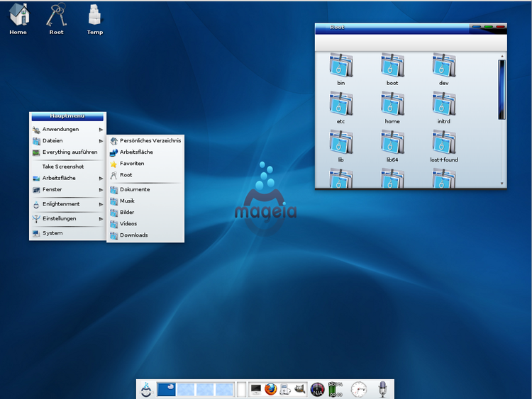The width and height of the screenshot is (532, 399).
Task: Select Persönliches Verzeichnis in the submenu
Action: click(150, 140)
